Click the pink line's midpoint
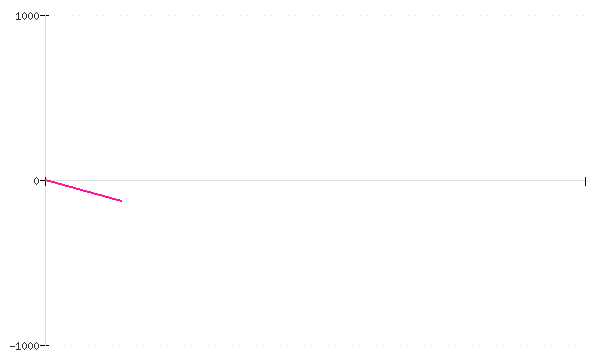Image resolution: width=600 pixels, height=360 pixels. (83, 191)
